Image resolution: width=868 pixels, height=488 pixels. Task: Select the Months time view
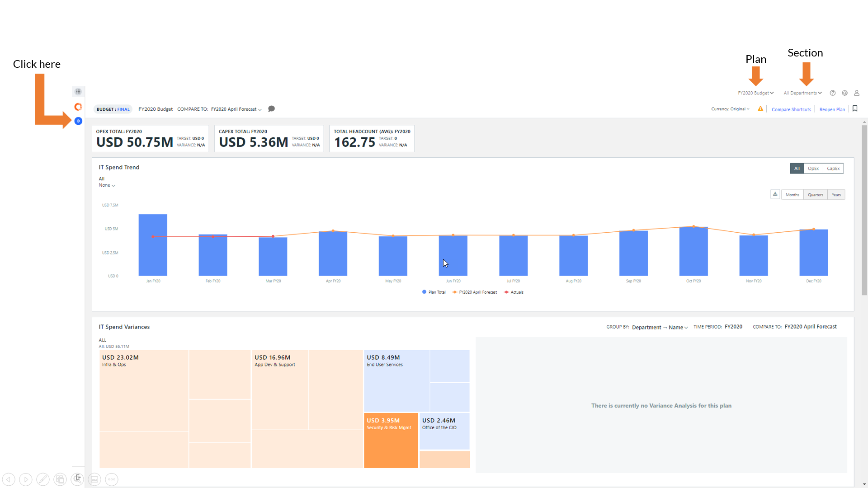point(792,195)
